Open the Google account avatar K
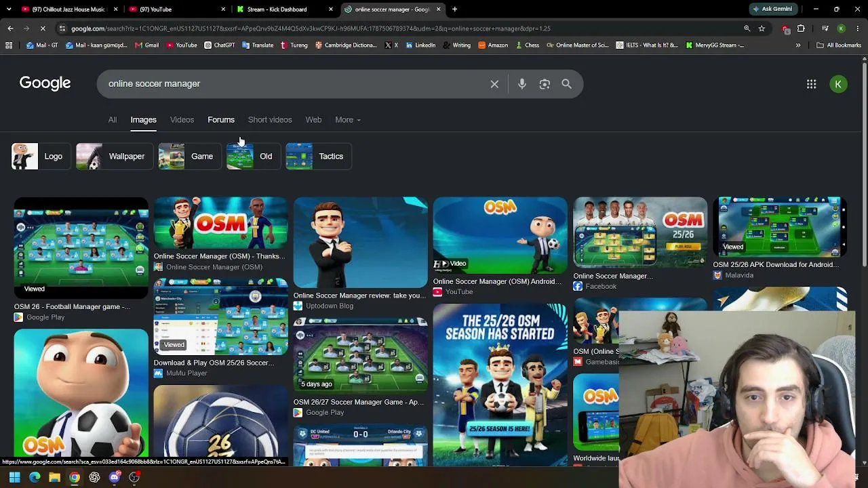 click(838, 84)
